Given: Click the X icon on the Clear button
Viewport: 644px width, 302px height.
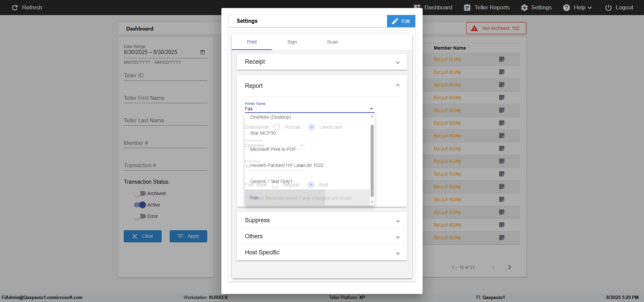Looking at the screenshot, I should (x=135, y=236).
